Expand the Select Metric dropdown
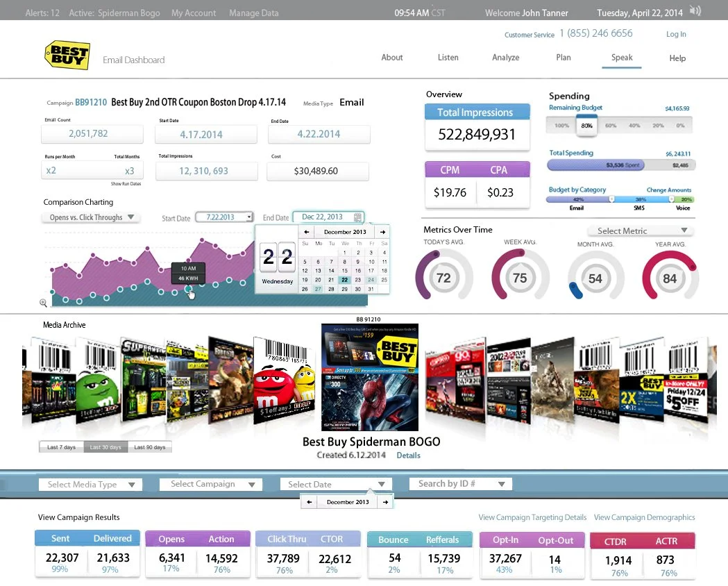This screenshot has height=586, width=728. click(x=641, y=231)
